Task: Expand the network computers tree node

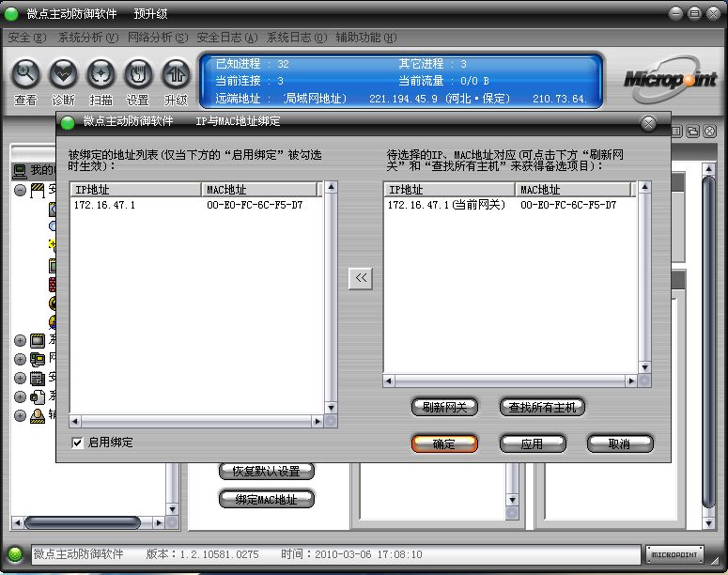Action: point(20,359)
